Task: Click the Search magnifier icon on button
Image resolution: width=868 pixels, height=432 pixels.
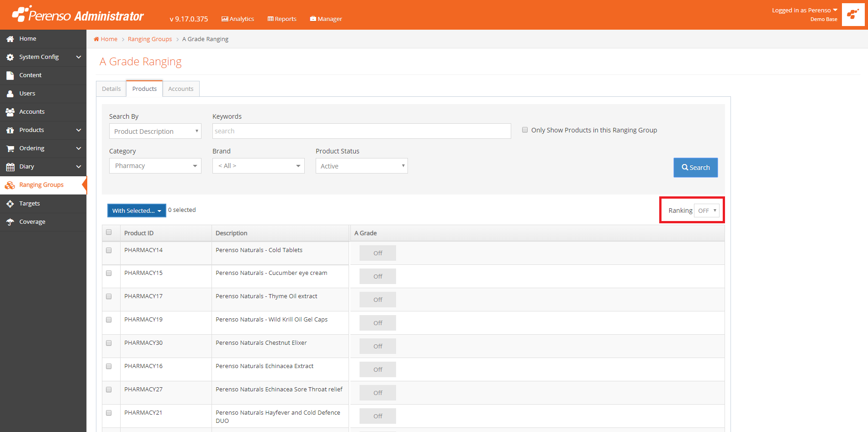Action: [685, 167]
